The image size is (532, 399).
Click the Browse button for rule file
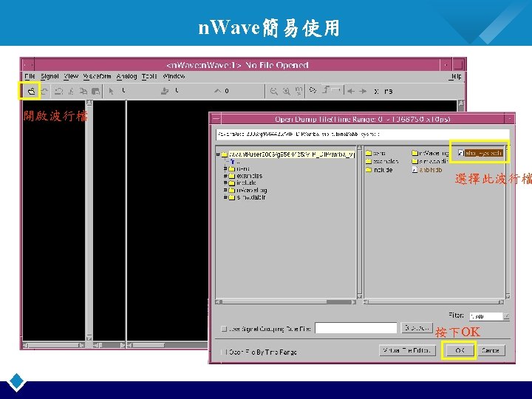417,328
